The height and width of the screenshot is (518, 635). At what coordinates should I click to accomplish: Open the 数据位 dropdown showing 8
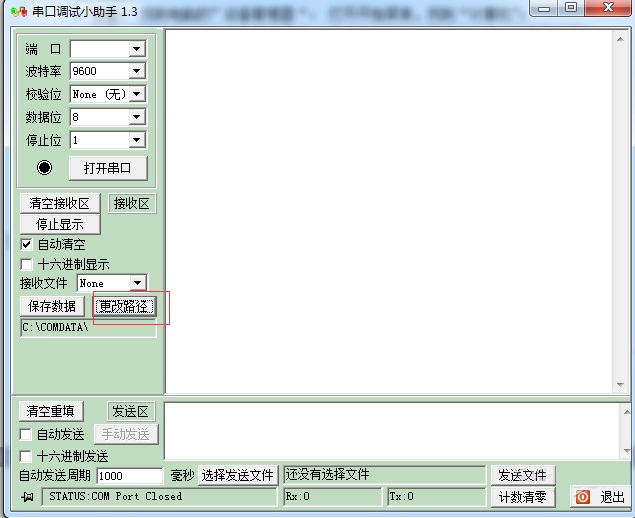(x=137, y=117)
